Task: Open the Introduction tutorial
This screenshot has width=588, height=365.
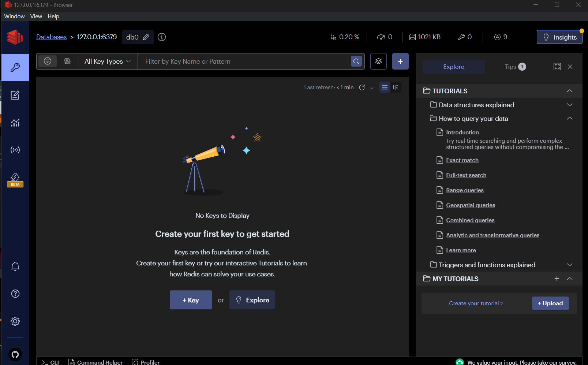Action: [462, 132]
